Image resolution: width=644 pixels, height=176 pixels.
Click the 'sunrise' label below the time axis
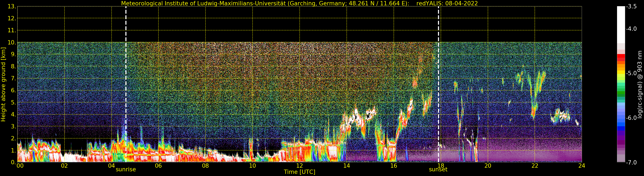click(126, 170)
